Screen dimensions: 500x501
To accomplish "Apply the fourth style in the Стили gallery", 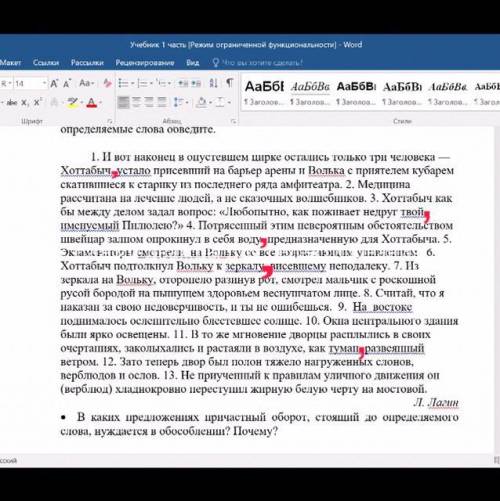I will 402,92.
